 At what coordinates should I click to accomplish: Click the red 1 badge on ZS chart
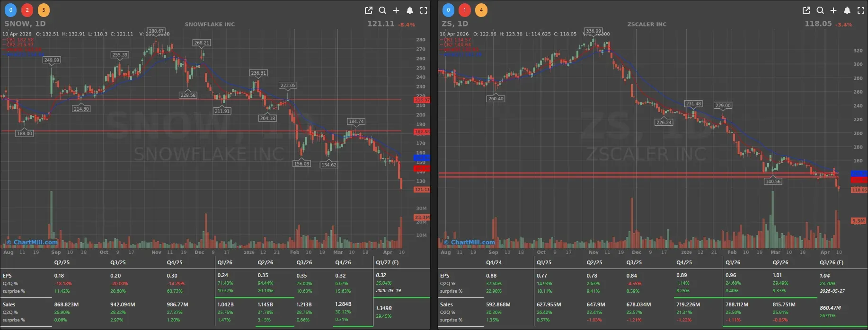pyautogui.click(x=465, y=10)
